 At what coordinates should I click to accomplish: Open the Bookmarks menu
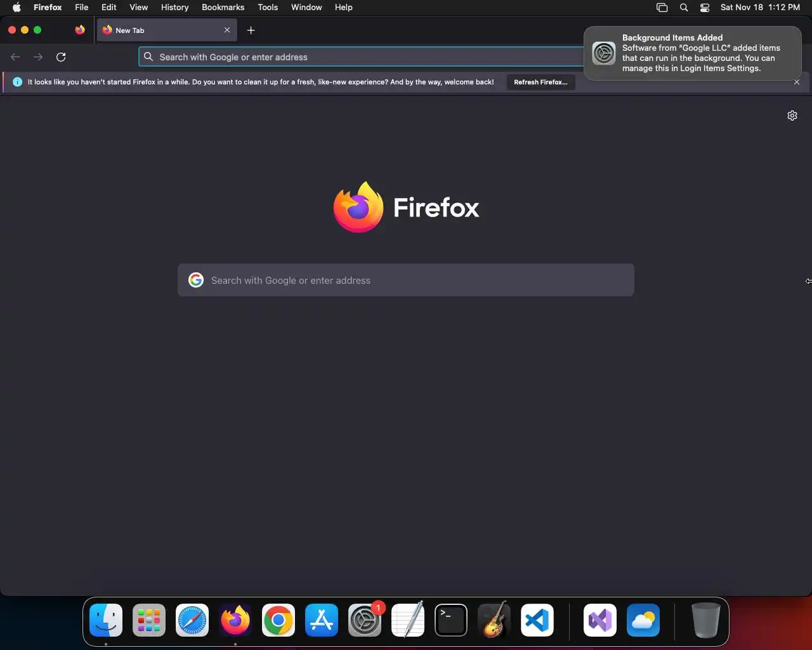coord(223,8)
